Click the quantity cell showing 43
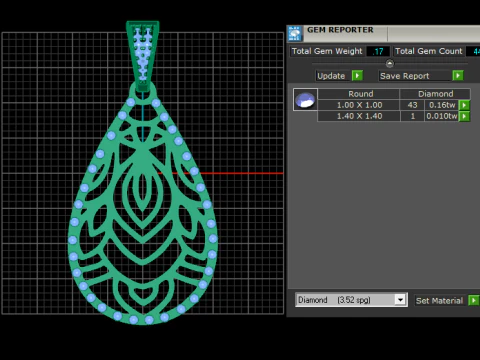This screenshot has height=360, width=480. pos(412,105)
